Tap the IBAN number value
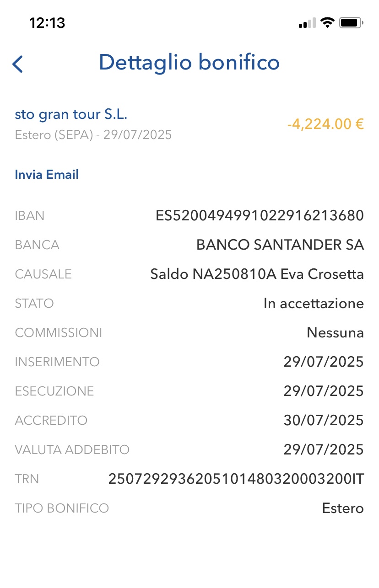The height and width of the screenshot is (588, 379). click(x=260, y=216)
